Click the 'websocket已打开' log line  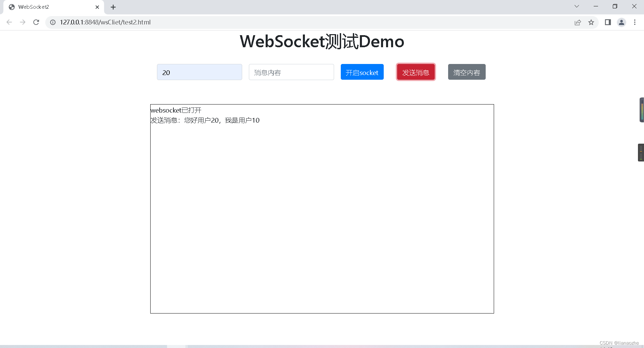click(x=176, y=110)
